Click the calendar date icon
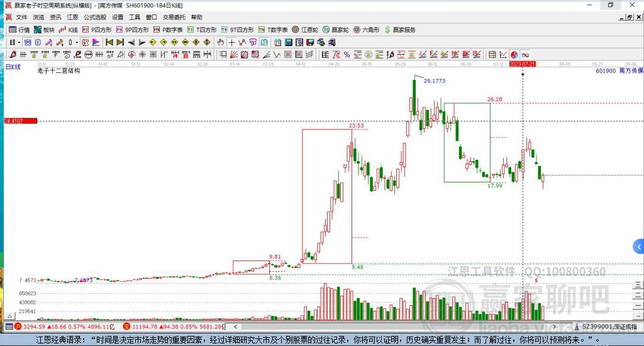Image resolution: width=644 pixels, height=346 pixels. coord(277,42)
